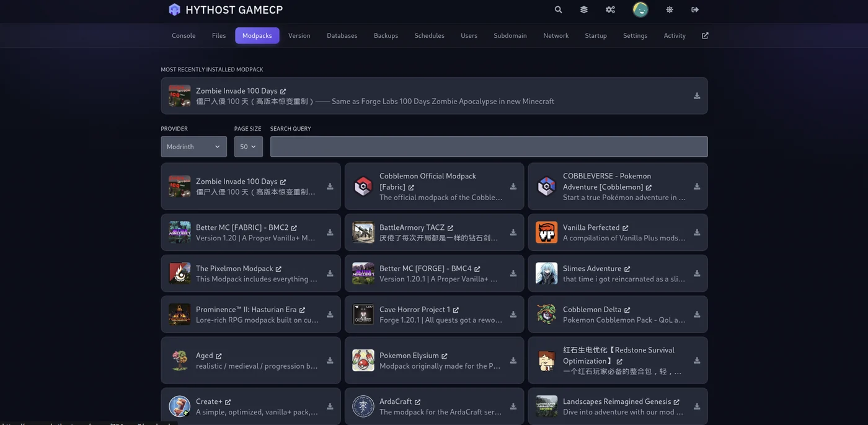Toggle the sun theme icon
The image size is (868, 425).
[x=670, y=10]
